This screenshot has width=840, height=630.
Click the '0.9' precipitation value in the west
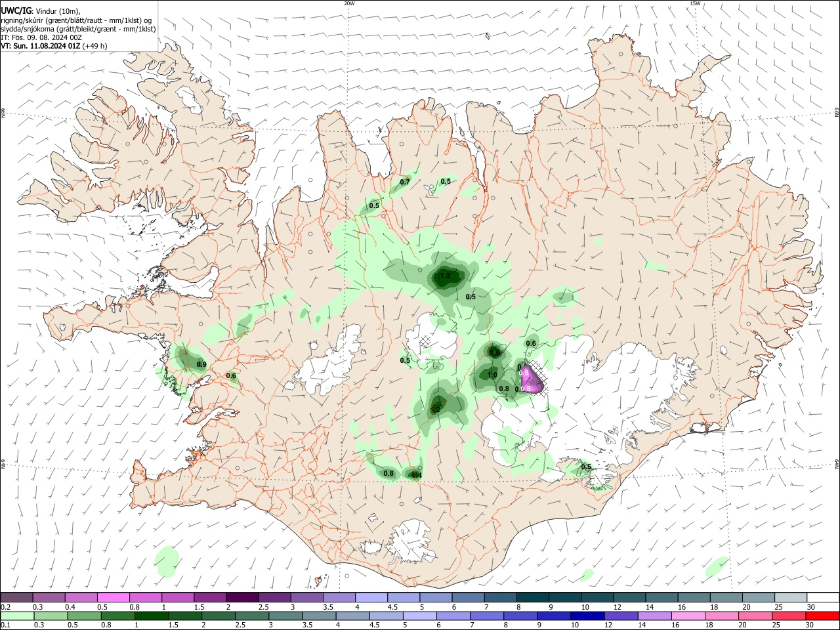[201, 365]
